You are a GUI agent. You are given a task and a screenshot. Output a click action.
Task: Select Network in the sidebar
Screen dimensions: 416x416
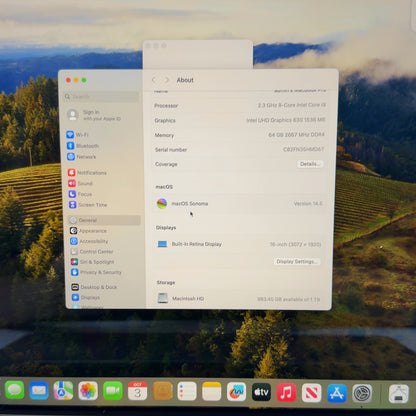(x=81, y=157)
